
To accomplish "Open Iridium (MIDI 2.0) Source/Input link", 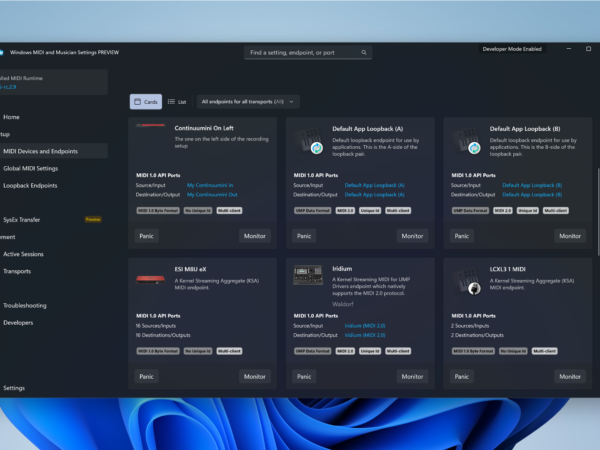I will click(x=365, y=326).
